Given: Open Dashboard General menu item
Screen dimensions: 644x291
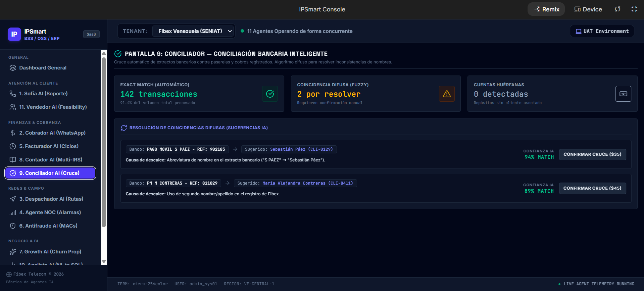Looking at the screenshot, I should [x=50, y=68].
